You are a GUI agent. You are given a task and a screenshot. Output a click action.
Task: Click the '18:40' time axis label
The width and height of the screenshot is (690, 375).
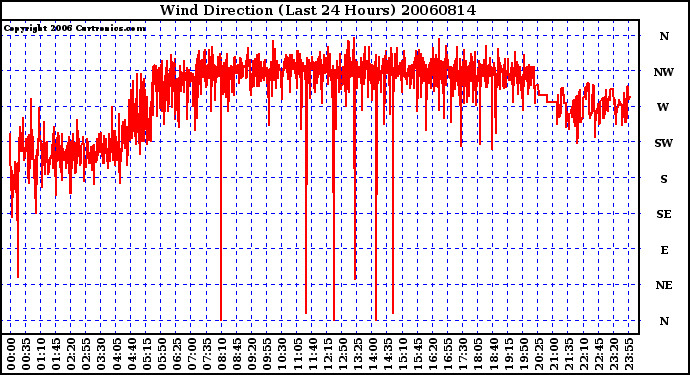point(493,354)
